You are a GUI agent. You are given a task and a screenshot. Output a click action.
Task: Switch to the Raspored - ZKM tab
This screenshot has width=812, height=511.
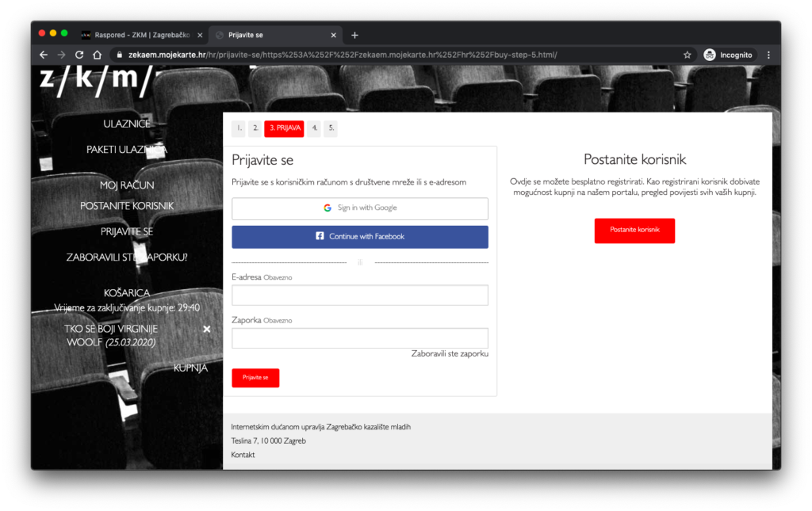click(x=139, y=35)
